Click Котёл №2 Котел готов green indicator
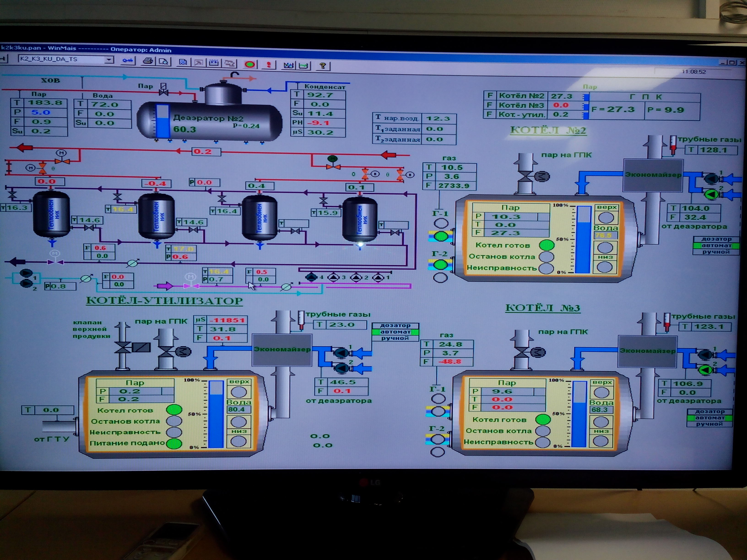This screenshot has width=747, height=560. point(547,245)
